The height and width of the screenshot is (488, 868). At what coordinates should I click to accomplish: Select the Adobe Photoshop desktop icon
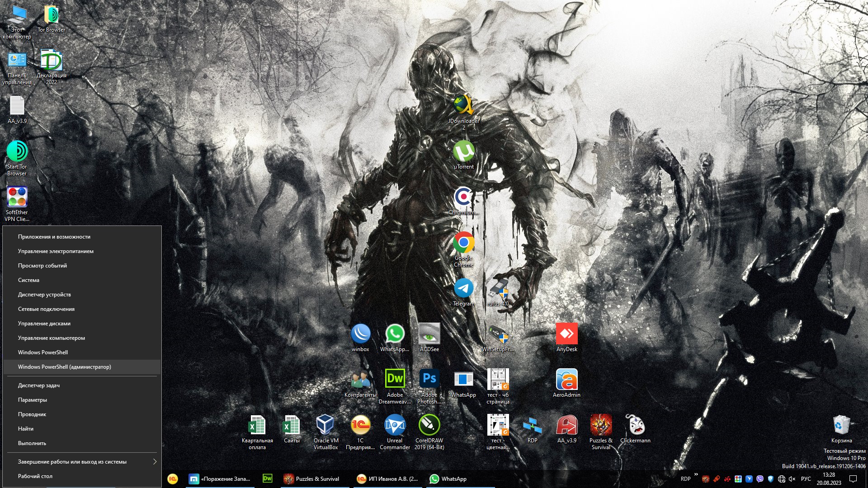(429, 386)
